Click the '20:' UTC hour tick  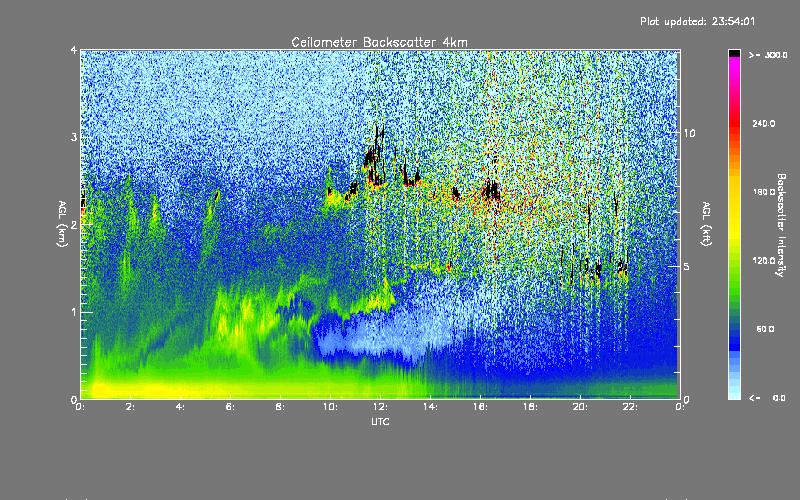click(x=580, y=407)
